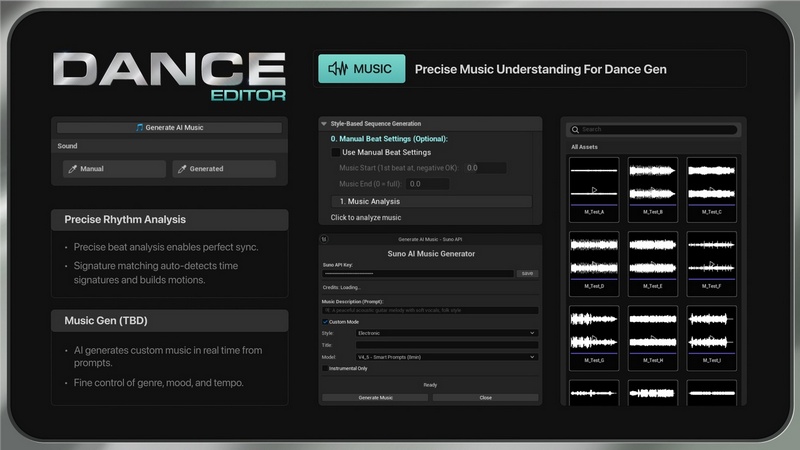Click the Save button next to Suno API Key

[x=527, y=273]
